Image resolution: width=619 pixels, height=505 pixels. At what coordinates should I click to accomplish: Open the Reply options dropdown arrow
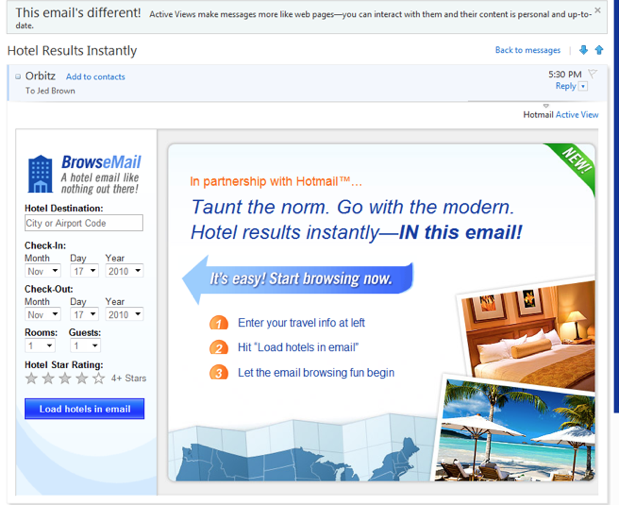click(x=583, y=86)
